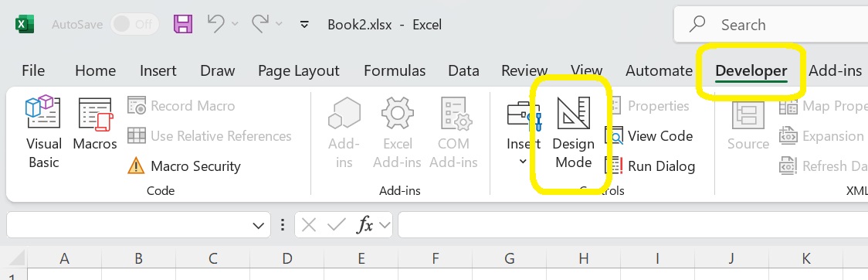Screen dimensions: 868x280
Task: Open the Visual Basic editor
Action: 44,132
